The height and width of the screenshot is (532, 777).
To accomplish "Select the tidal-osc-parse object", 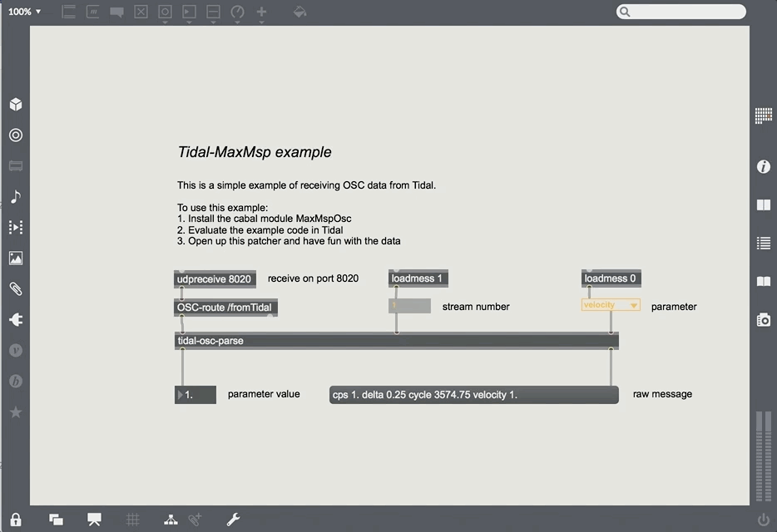I will pyautogui.click(x=397, y=341).
